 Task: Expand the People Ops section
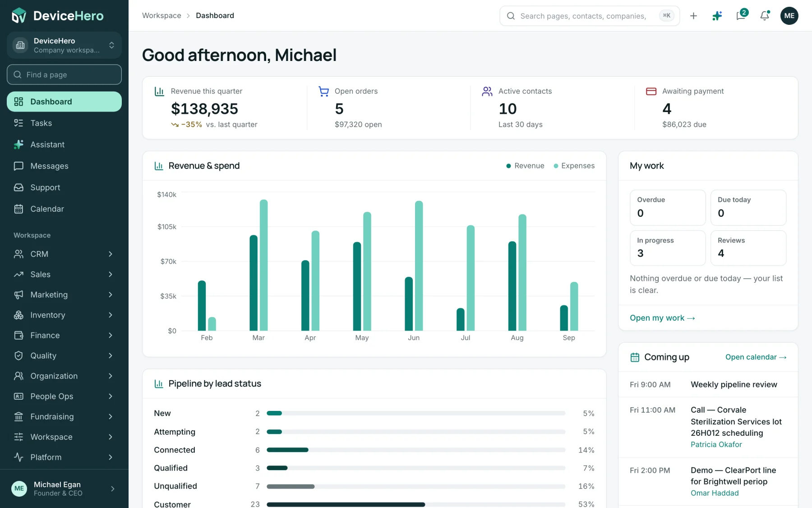click(x=64, y=396)
